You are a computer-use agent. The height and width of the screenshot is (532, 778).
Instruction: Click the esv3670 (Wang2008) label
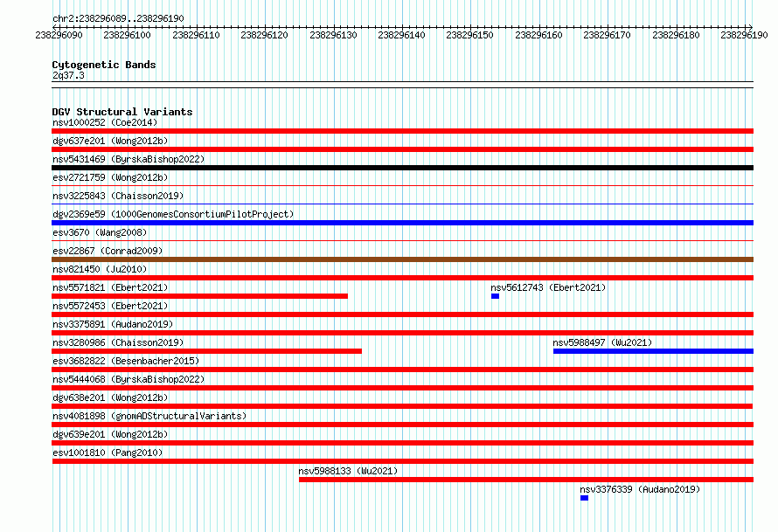point(100,232)
